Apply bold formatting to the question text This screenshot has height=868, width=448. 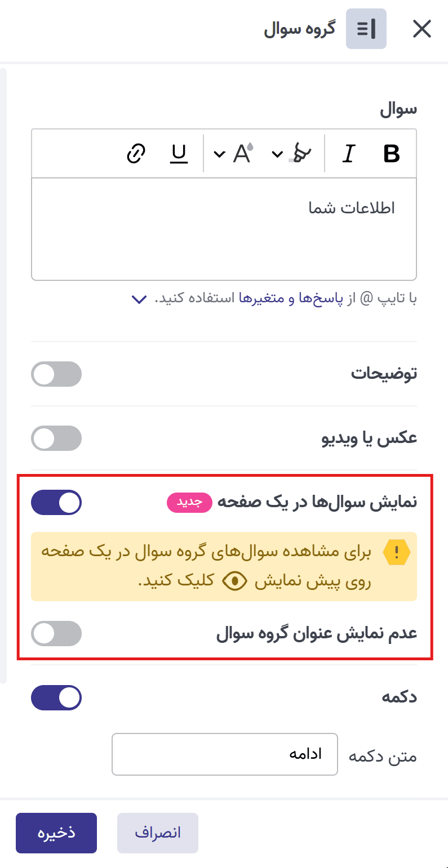tap(392, 153)
